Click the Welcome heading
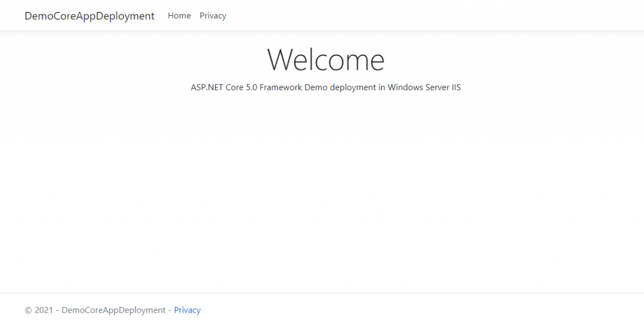 pos(326,60)
